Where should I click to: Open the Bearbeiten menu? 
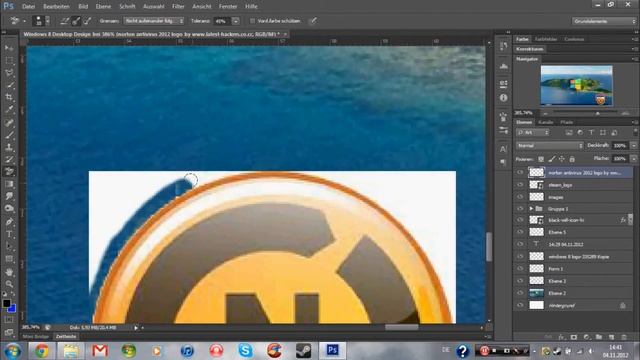(56, 7)
